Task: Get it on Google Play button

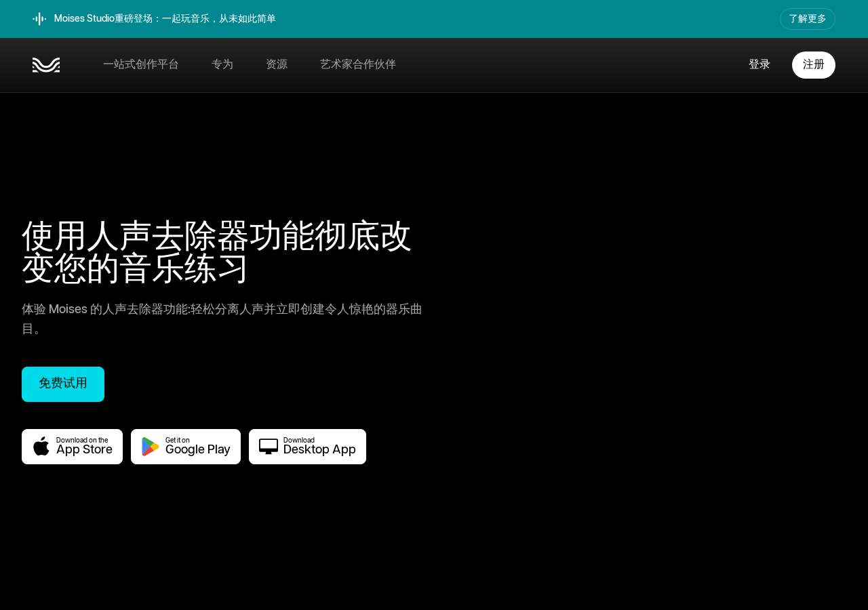Action: click(x=186, y=447)
